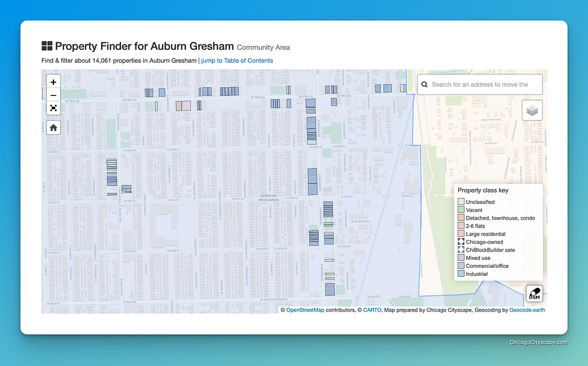Follow the jump to Table of Contents link
The image size is (588, 366).
click(x=237, y=60)
